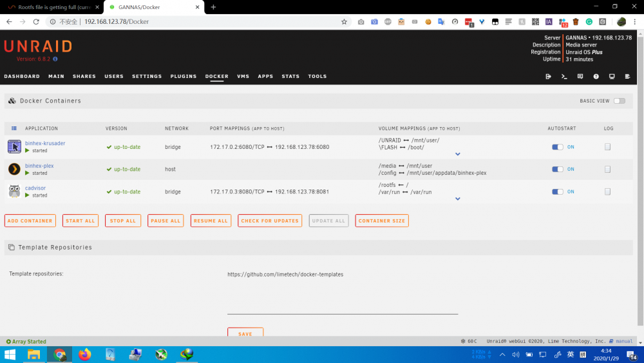Screen dimensions: 644x363
Task: Open a new browser tab
Action: coord(213,7)
